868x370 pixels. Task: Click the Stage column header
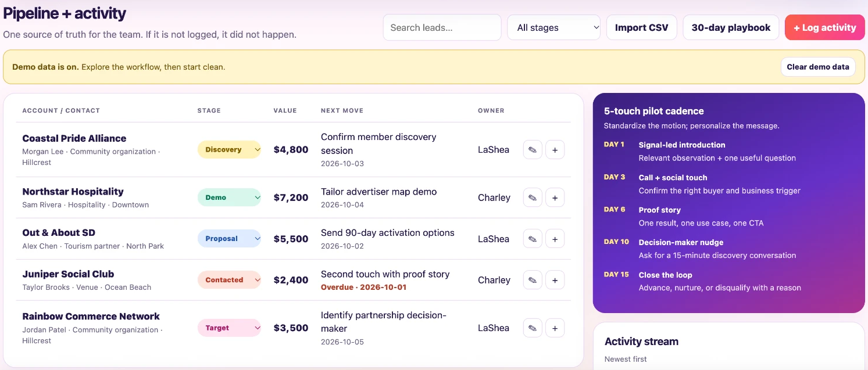209,110
